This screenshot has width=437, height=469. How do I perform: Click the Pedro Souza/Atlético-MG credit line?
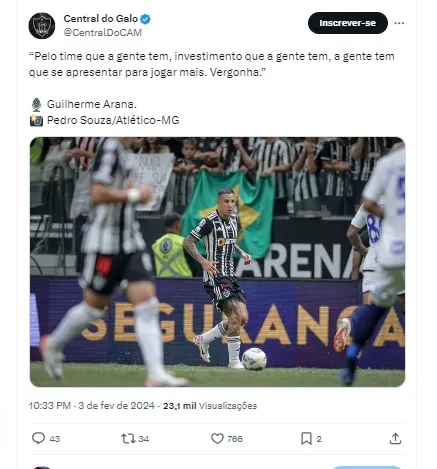pos(113,120)
